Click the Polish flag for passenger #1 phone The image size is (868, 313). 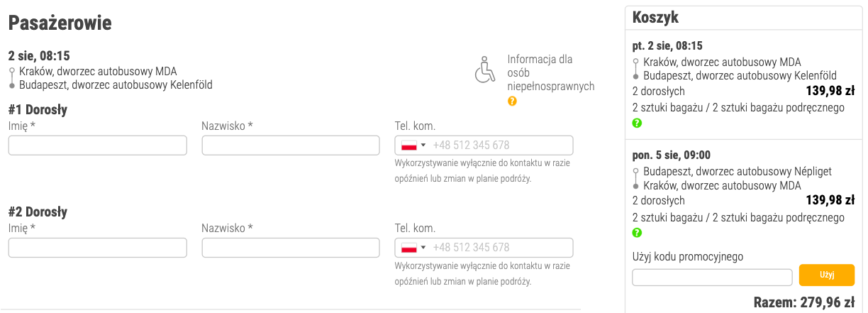point(408,145)
